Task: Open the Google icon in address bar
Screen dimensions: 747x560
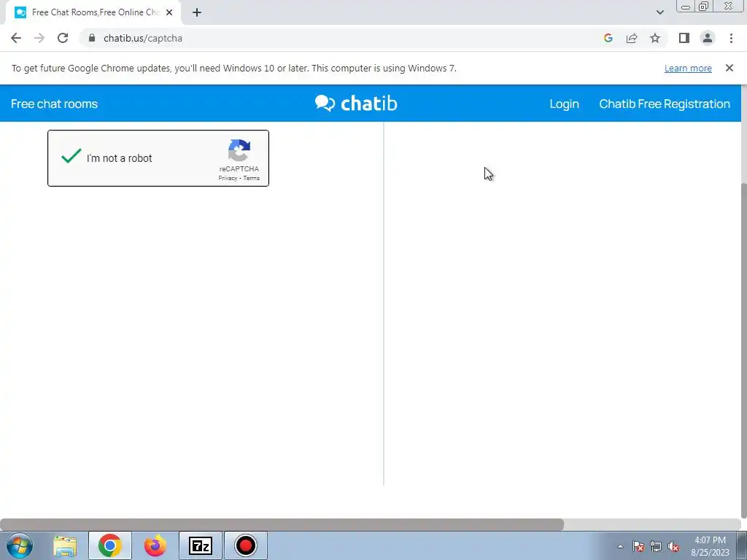Action: click(608, 38)
